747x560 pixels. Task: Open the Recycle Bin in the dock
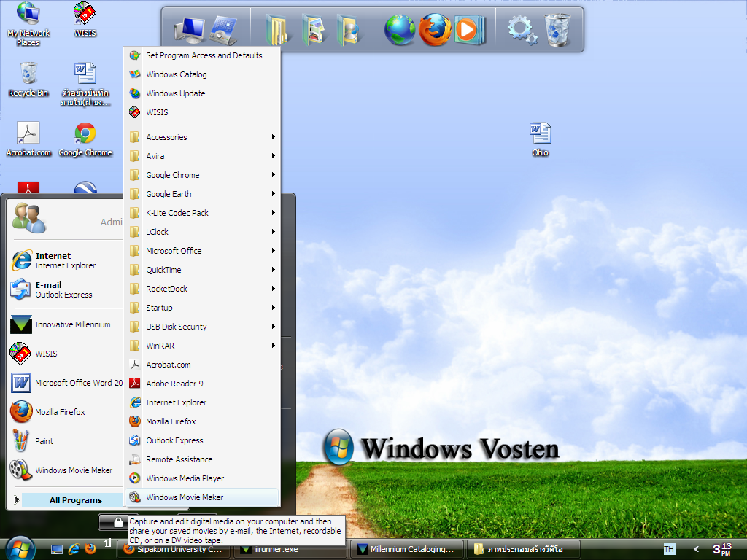[x=557, y=30]
